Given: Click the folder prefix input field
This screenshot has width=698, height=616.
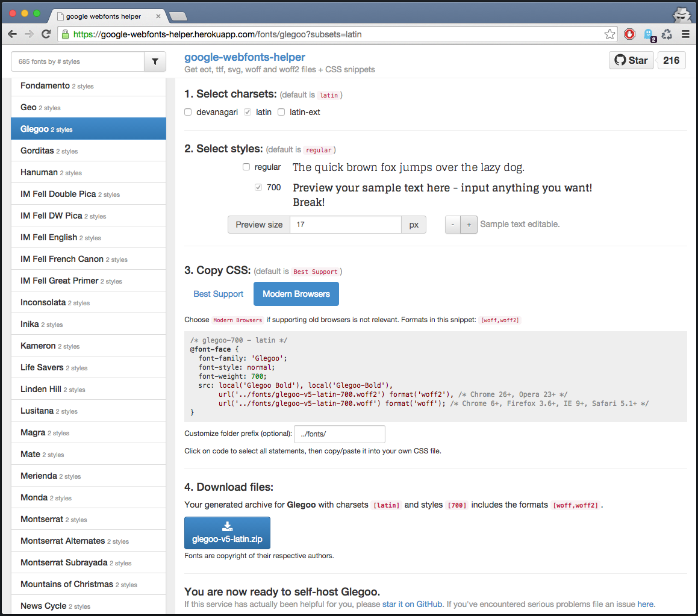Looking at the screenshot, I should click(339, 434).
